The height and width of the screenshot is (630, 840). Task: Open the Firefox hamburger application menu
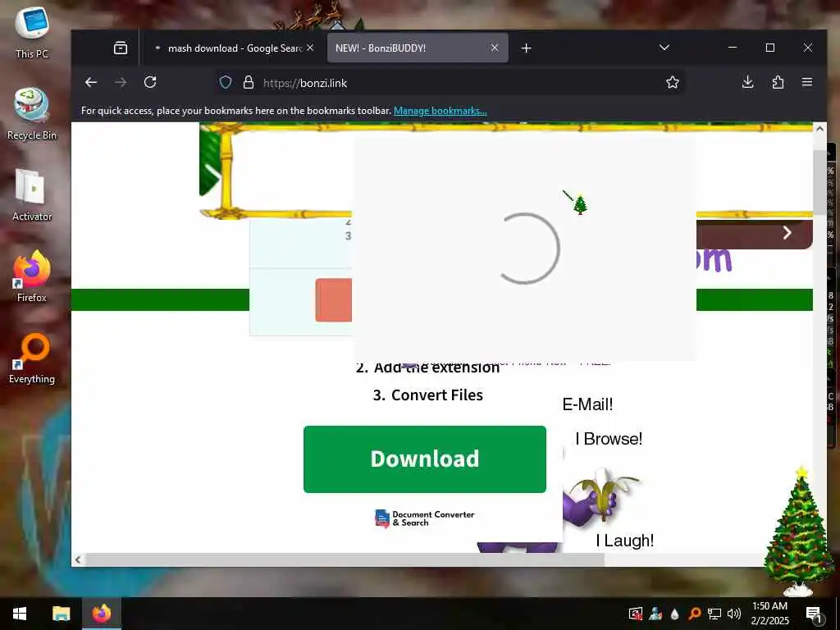807,83
